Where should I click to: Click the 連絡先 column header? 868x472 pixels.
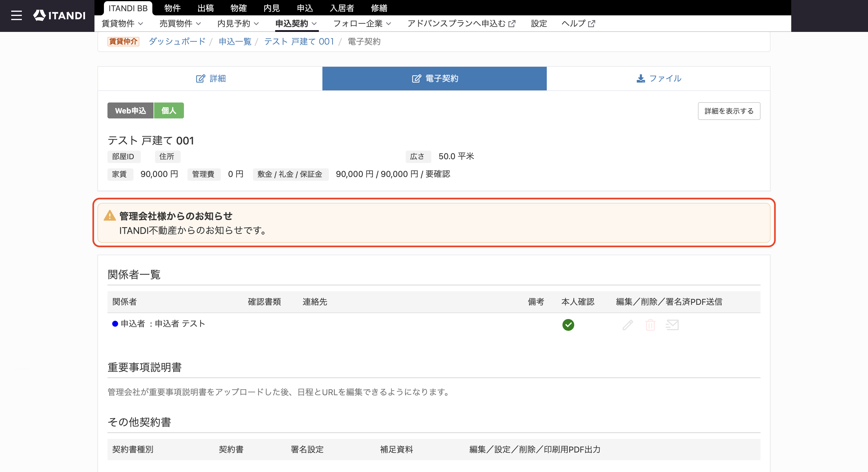tap(315, 302)
